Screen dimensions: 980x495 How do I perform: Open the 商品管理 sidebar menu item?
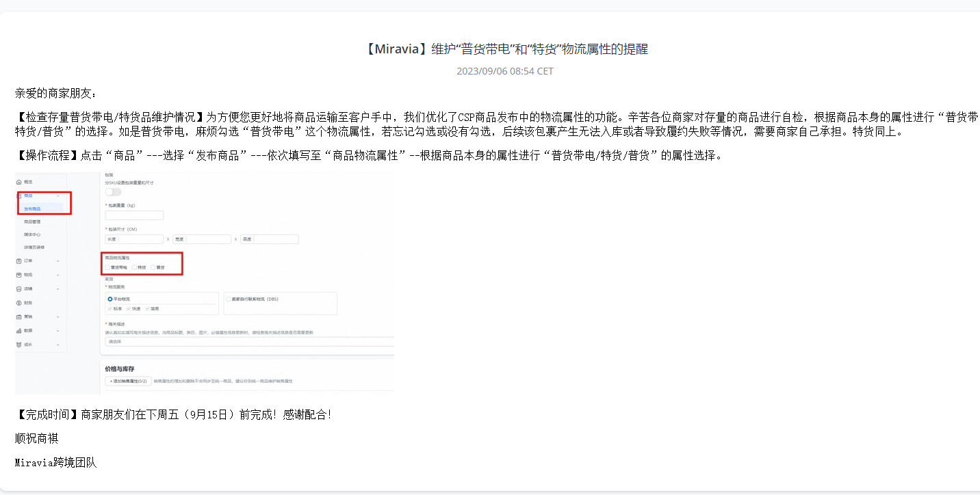[32, 222]
